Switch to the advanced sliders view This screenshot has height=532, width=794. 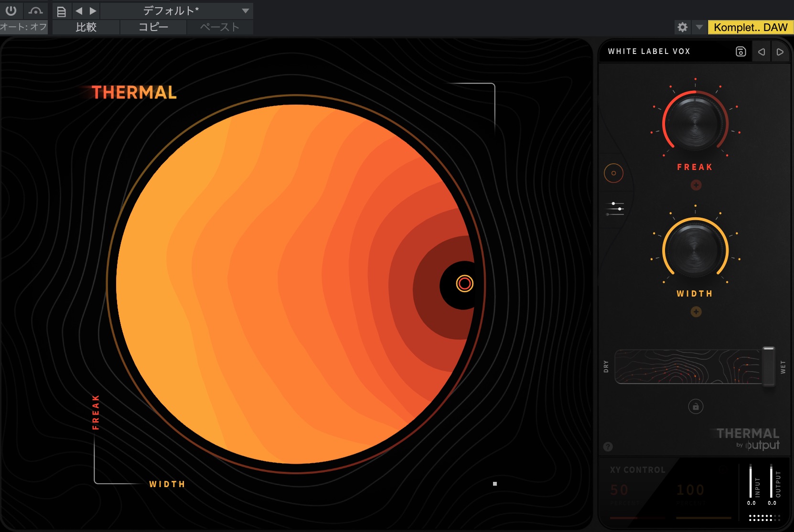point(615,209)
